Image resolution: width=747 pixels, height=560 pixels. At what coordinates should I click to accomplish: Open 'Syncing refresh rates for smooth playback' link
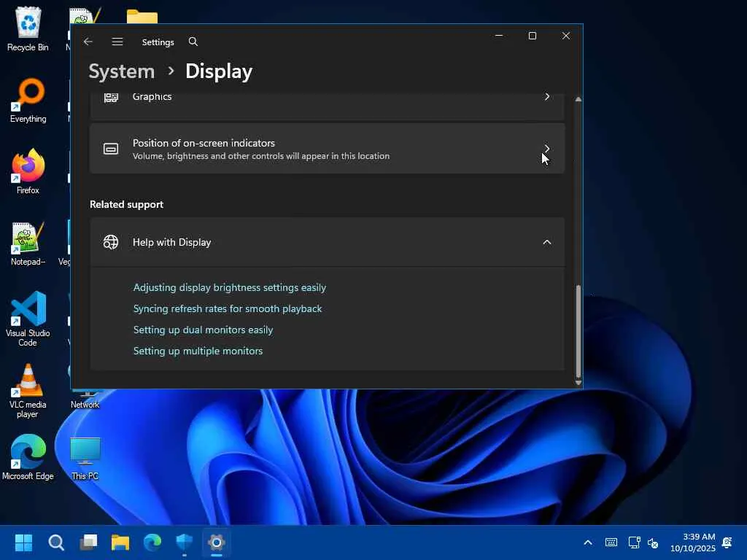(x=228, y=308)
